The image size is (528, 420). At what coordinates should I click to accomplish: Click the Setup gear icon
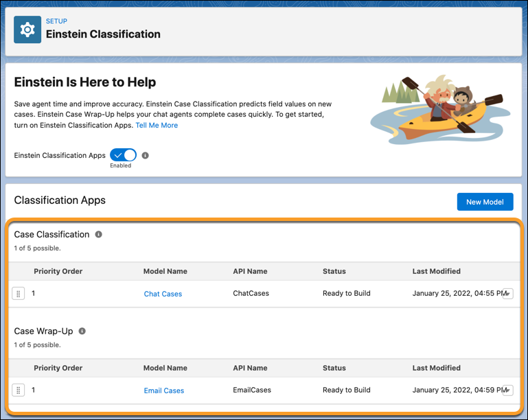tap(27, 30)
